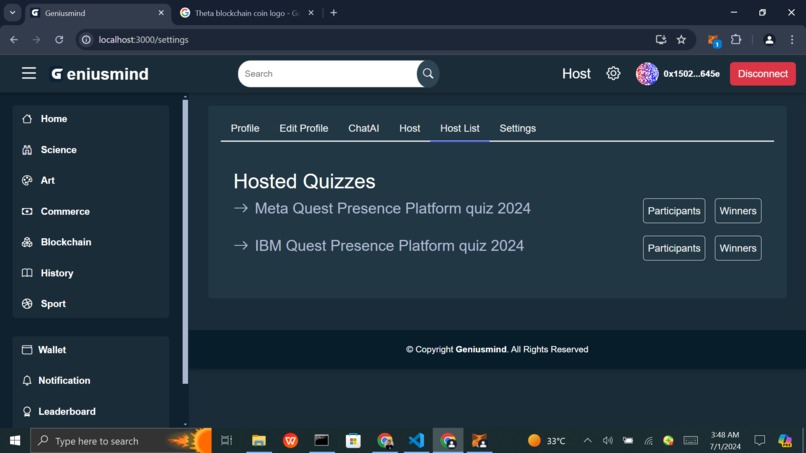Click the Science sidebar icon
Viewport: 806px width, 453px height.
[x=27, y=150]
